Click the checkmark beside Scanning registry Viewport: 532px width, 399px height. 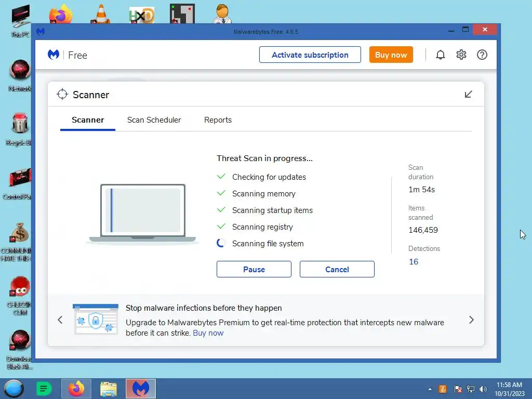pyautogui.click(x=221, y=227)
